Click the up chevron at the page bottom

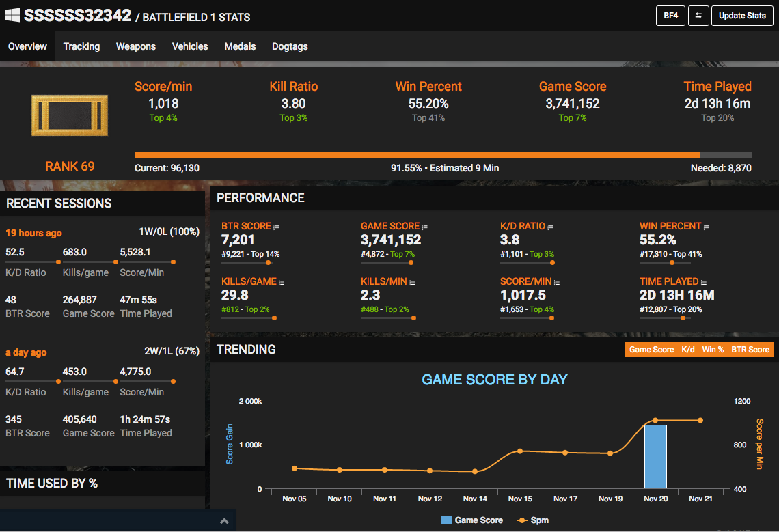click(x=224, y=521)
